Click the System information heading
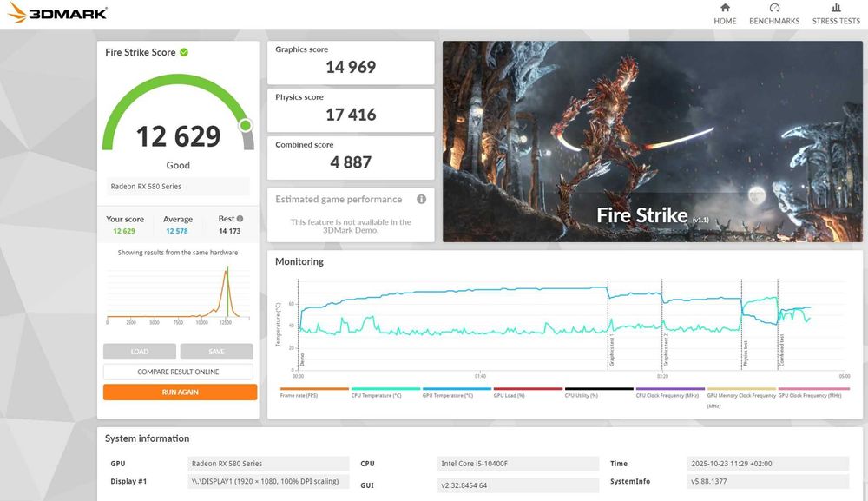 (148, 438)
